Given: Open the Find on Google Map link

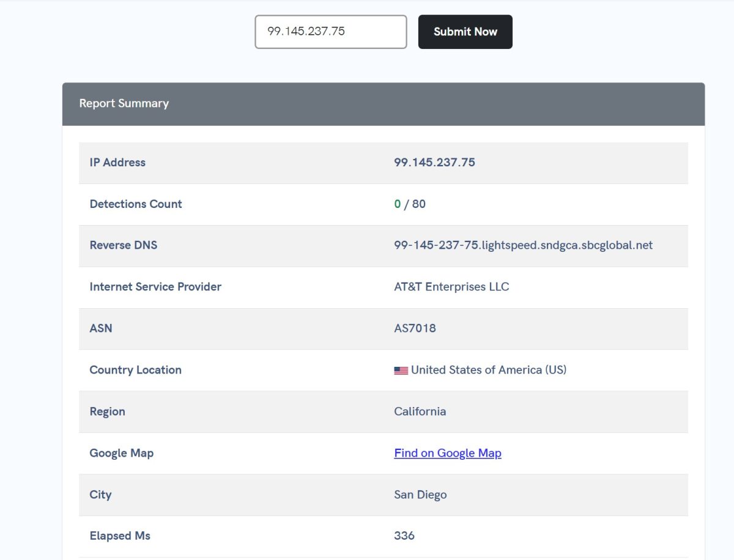Looking at the screenshot, I should 447,453.
